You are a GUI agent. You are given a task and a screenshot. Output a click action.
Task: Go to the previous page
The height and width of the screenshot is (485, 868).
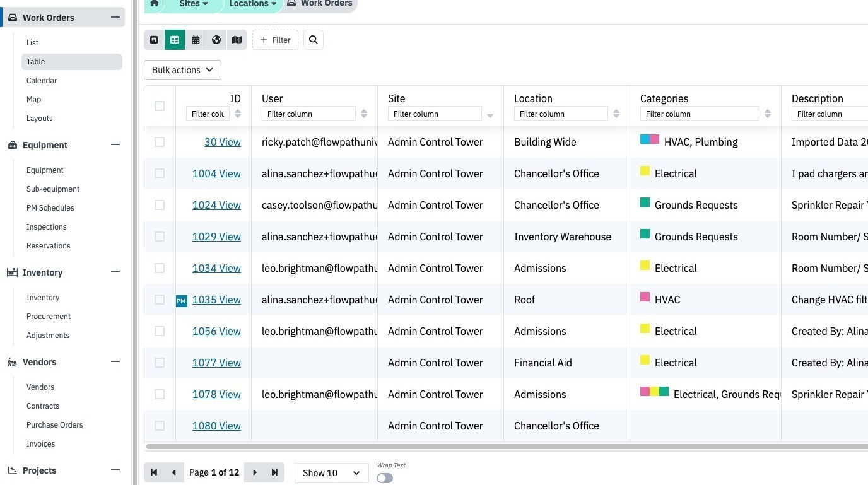174,472
